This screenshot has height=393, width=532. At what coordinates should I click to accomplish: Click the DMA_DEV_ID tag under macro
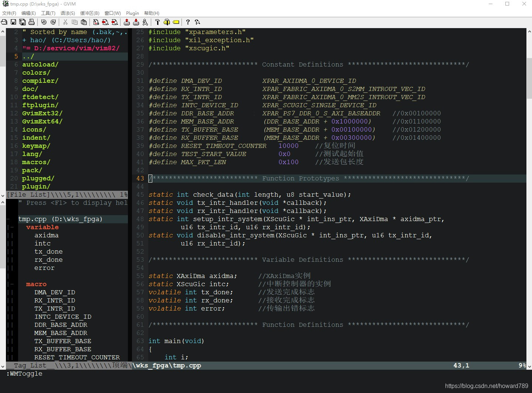tap(55, 292)
